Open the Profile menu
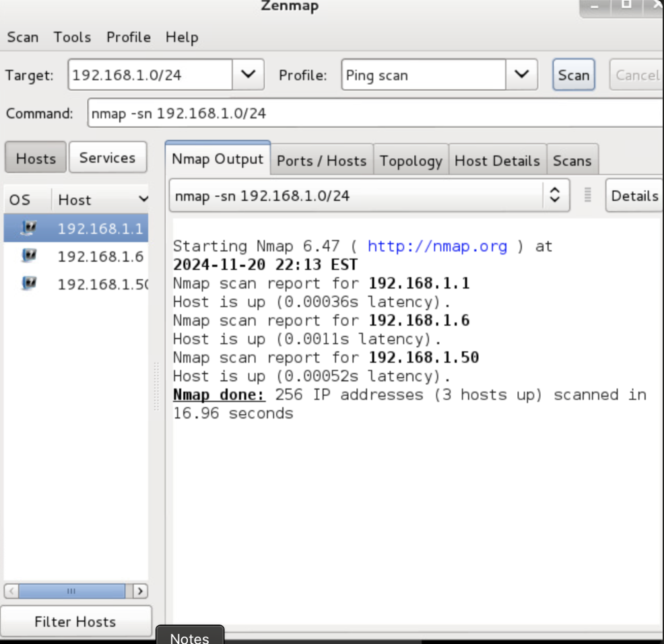Screen dimensions: 664x644 click(129, 37)
